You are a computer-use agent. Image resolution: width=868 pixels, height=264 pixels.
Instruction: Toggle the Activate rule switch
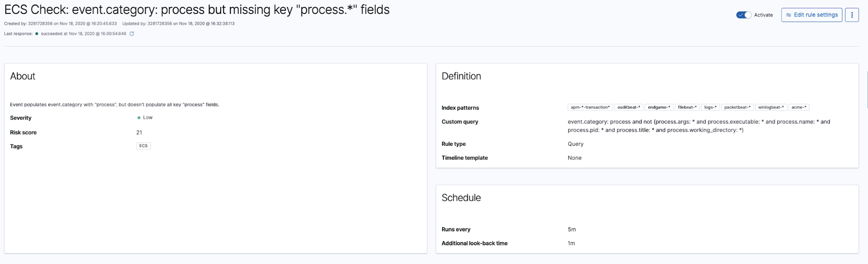pos(743,15)
